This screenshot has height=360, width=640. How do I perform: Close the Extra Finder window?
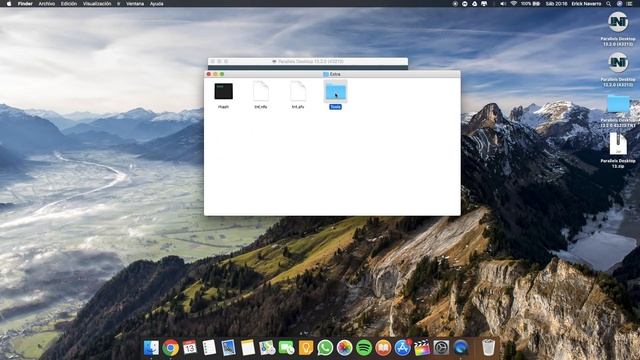pos(209,74)
